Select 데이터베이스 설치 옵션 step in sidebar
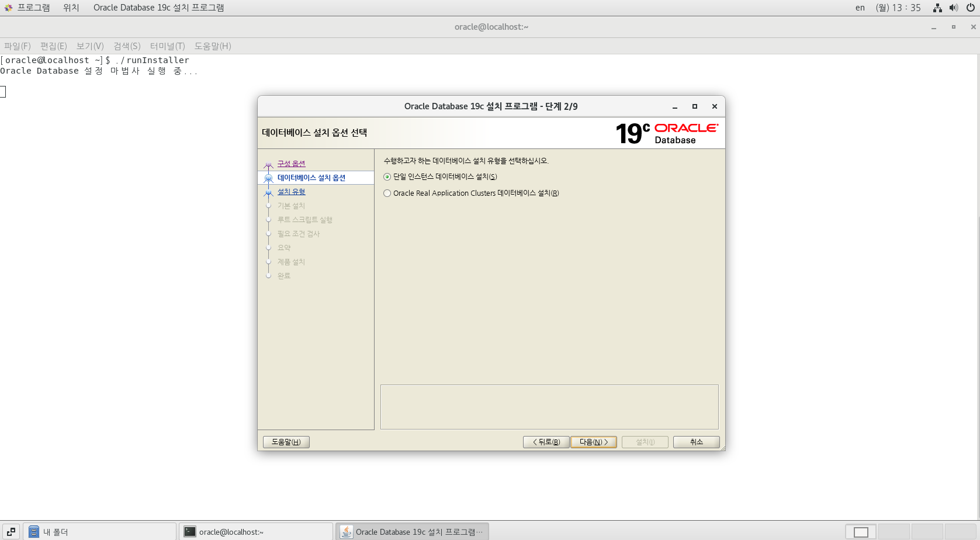Image resolution: width=980 pixels, height=540 pixels. point(311,178)
